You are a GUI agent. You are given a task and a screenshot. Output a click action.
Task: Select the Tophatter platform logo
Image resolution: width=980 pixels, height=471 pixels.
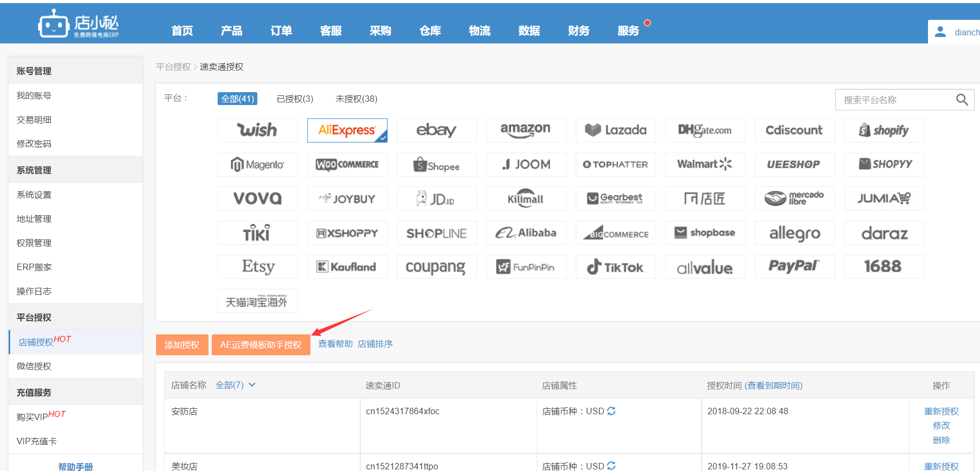(615, 165)
